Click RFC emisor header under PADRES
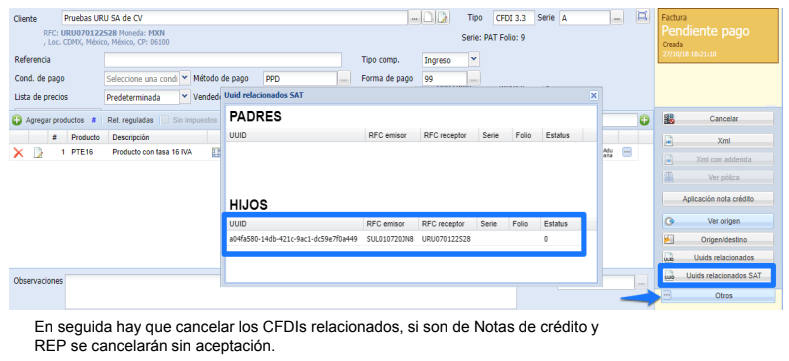This screenshot has height=361, width=789. (392, 135)
